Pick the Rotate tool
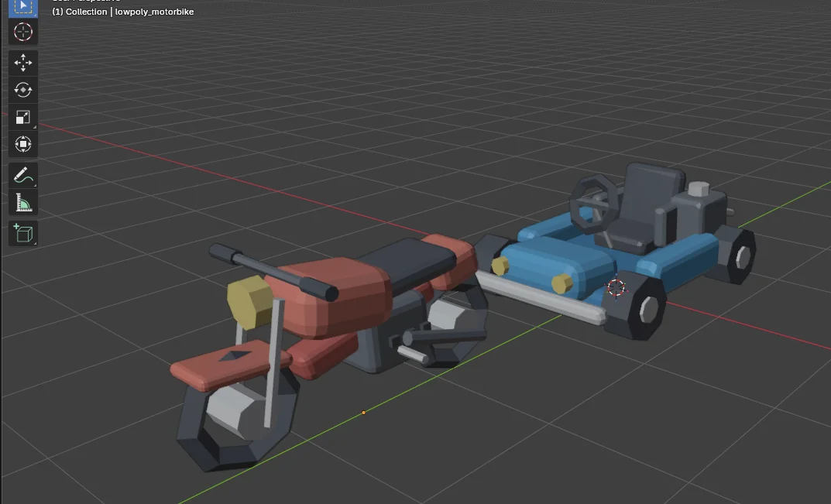The height and width of the screenshot is (504, 831). point(22,90)
